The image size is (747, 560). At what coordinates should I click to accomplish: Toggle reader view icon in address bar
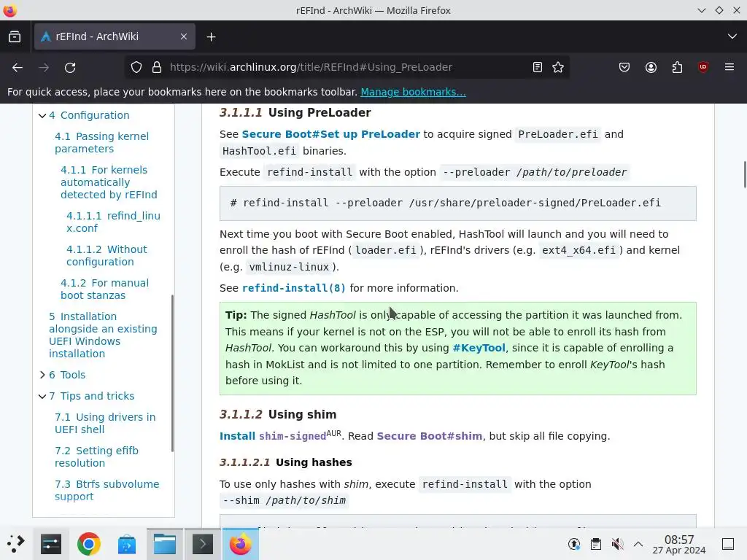coord(538,68)
